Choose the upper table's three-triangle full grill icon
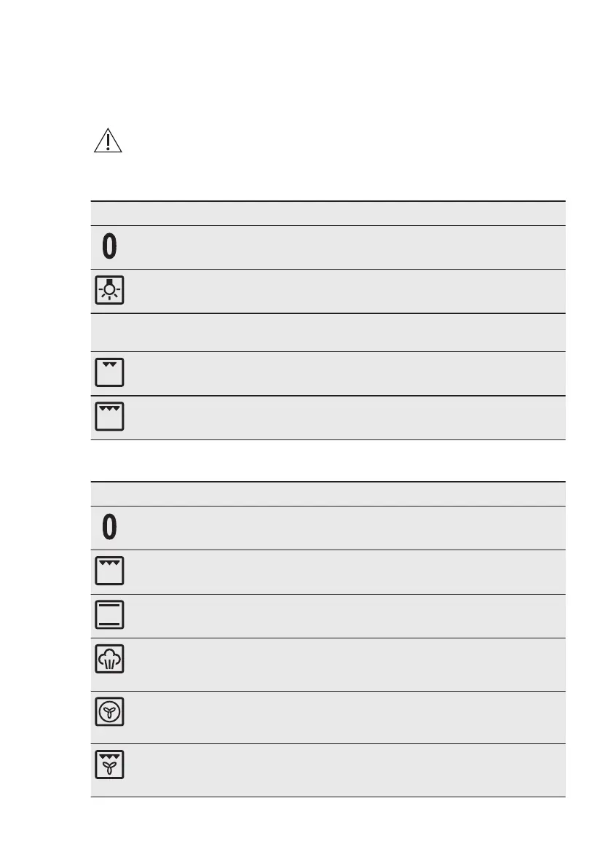 tap(109, 416)
